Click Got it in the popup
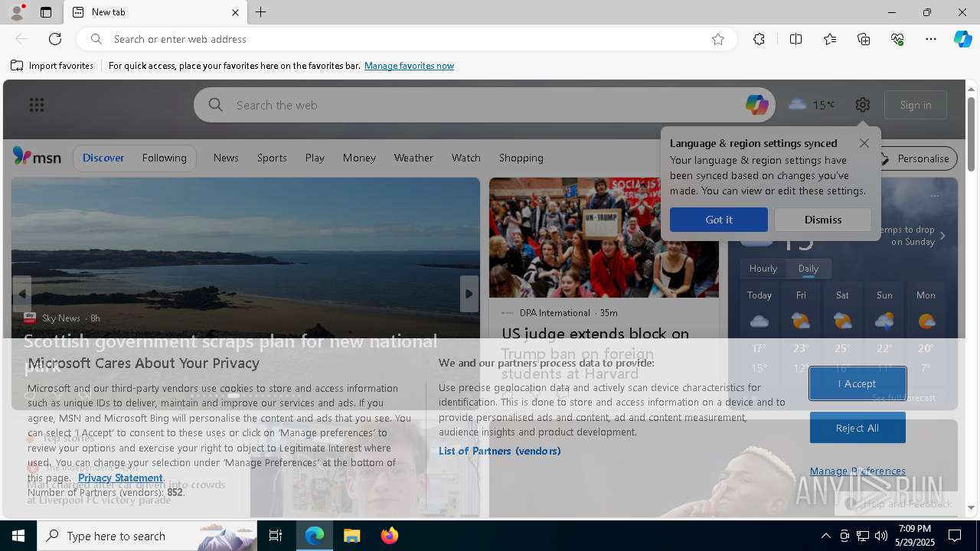Image resolution: width=980 pixels, height=551 pixels. 718,220
